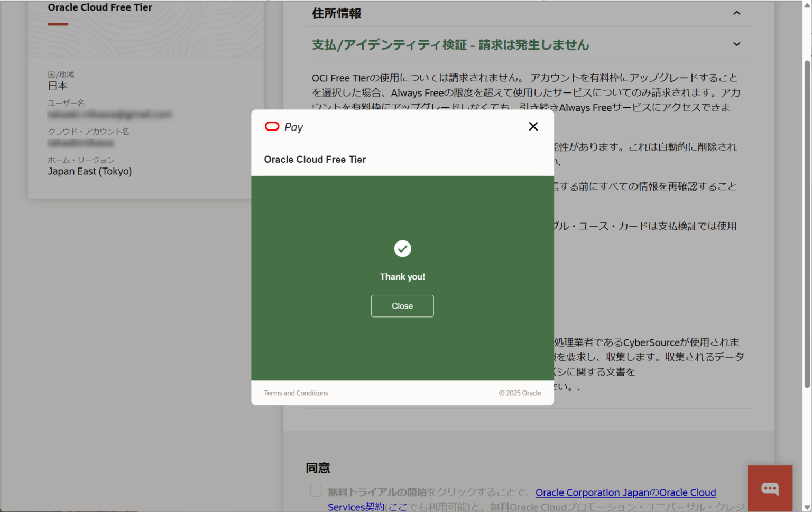Click the red Oracle O symbol in the dialog

[272, 126]
